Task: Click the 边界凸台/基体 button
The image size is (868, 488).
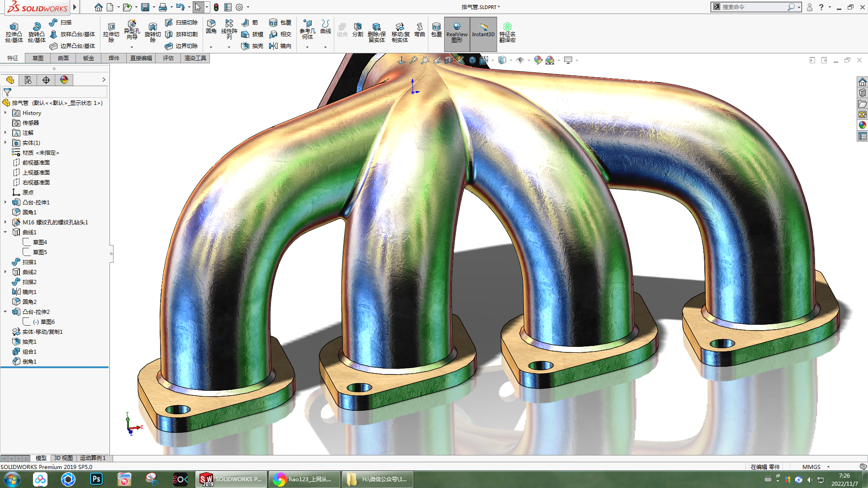Action: (72, 46)
